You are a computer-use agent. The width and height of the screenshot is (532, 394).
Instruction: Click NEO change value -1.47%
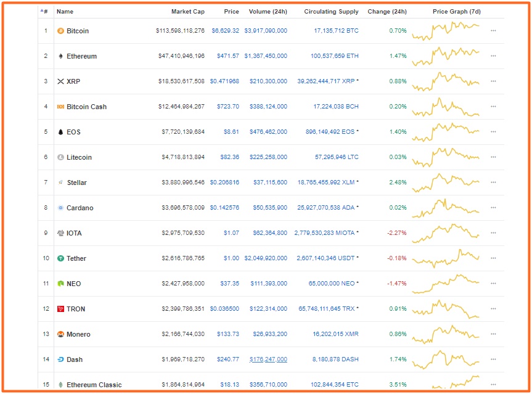pos(396,284)
